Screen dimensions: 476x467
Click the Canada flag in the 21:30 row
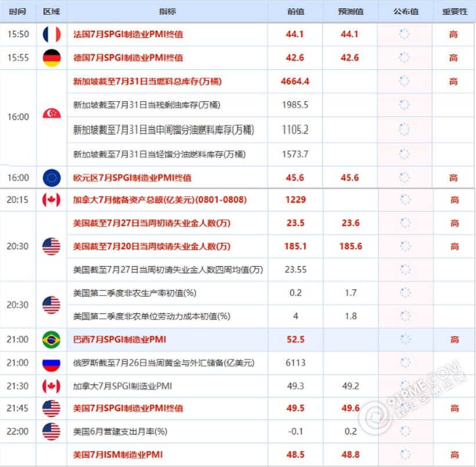(51, 386)
